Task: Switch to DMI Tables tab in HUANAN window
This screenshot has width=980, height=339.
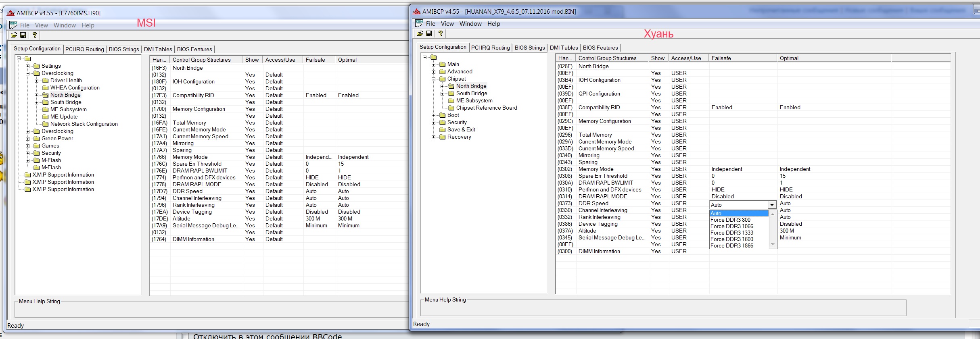Action: click(x=564, y=48)
